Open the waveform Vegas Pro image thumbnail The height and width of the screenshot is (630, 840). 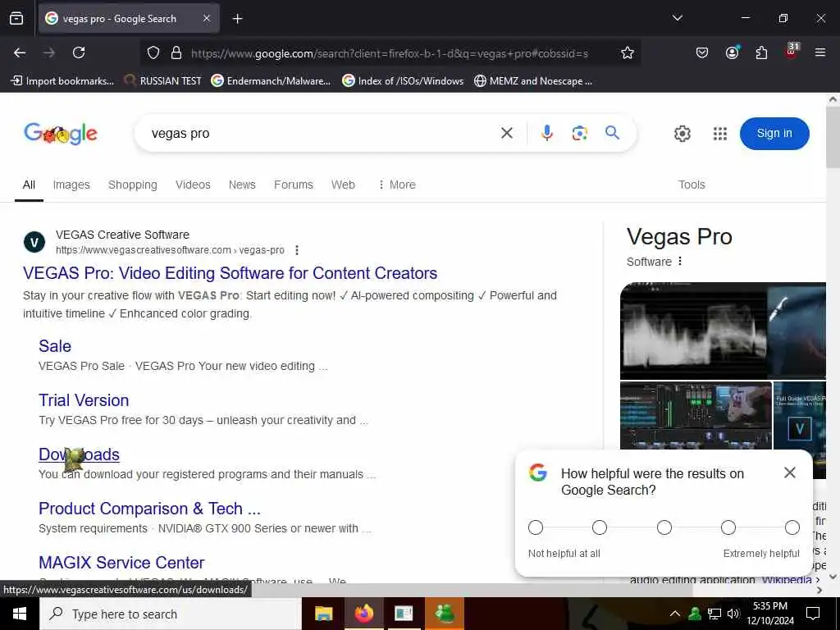pos(693,331)
